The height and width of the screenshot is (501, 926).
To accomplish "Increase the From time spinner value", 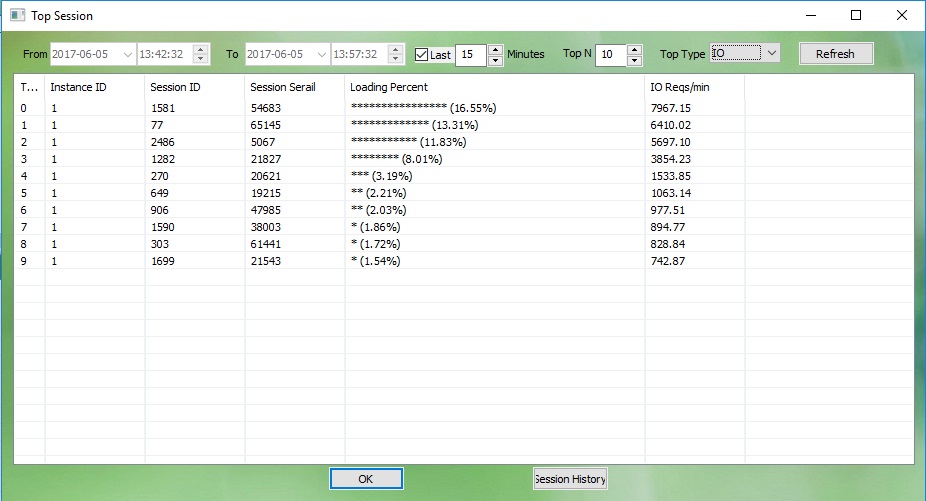I will pyautogui.click(x=200, y=49).
